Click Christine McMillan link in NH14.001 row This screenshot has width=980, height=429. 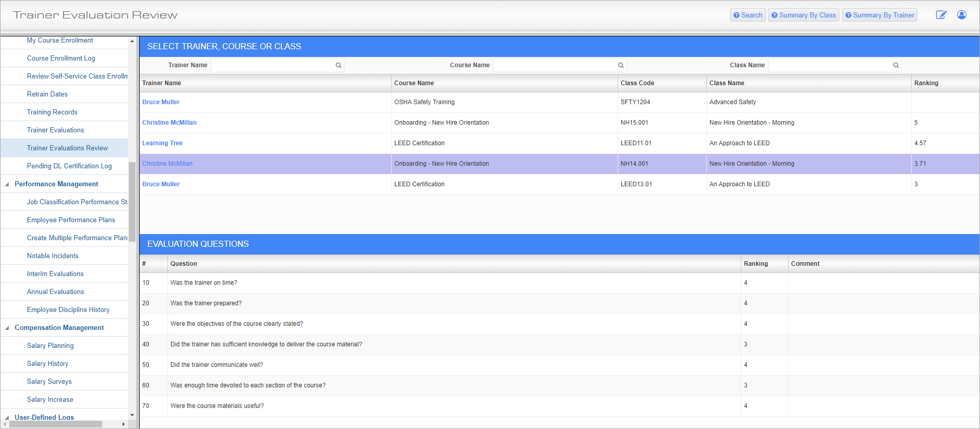[x=167, y=164]
